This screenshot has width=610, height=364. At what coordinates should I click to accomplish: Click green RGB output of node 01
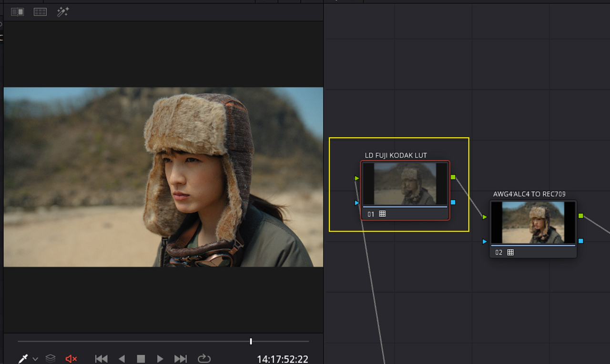click(x=453, y=177)
